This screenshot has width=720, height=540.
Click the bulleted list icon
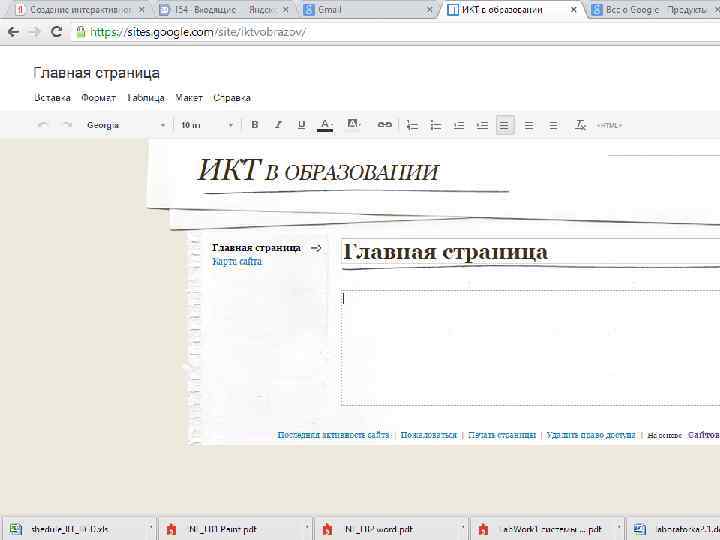[x=435, y=125]
